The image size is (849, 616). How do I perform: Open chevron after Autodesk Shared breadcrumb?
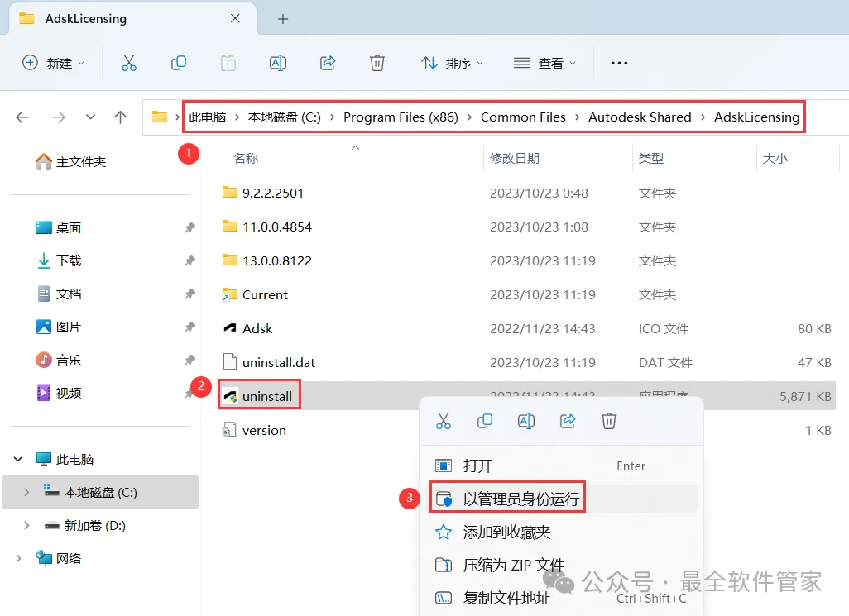point(703,117)
